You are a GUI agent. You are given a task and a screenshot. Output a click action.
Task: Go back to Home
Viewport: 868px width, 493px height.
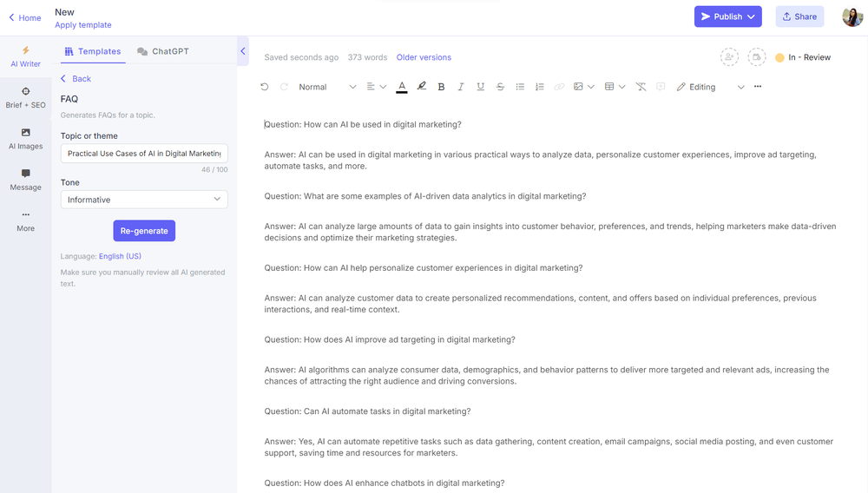point(25,17)
